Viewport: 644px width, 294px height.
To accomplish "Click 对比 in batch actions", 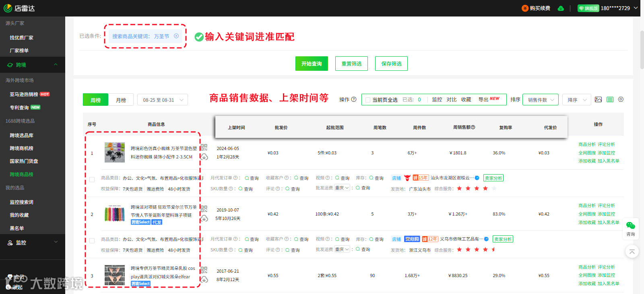I will click(x=451, y=99).
